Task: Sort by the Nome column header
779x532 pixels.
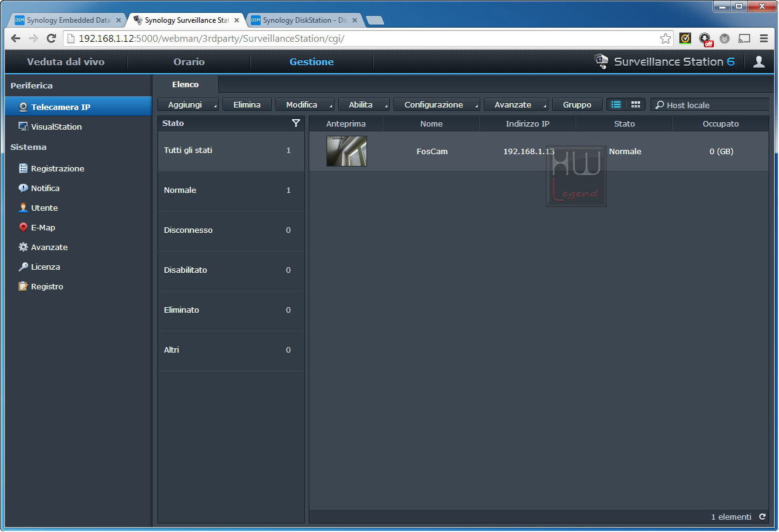Action: [x=431, y=123]
